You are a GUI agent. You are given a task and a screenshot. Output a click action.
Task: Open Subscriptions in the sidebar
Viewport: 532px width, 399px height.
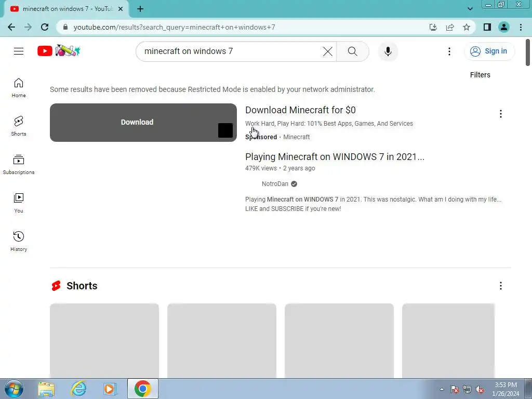pos(19,165)
